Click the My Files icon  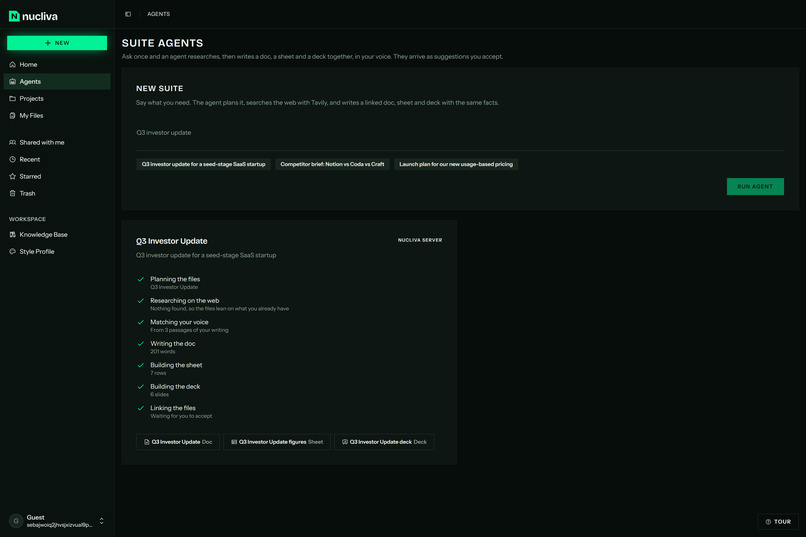pyautogui.click(x=12, y=116)
